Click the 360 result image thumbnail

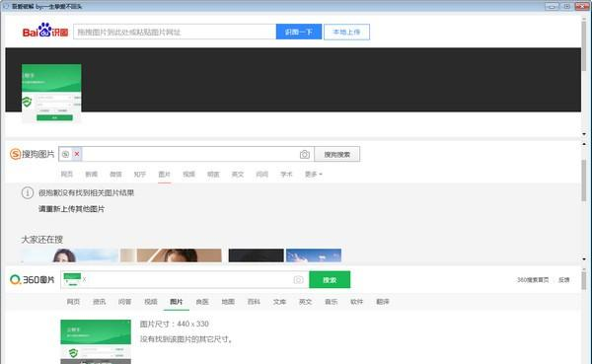[96, 341]
